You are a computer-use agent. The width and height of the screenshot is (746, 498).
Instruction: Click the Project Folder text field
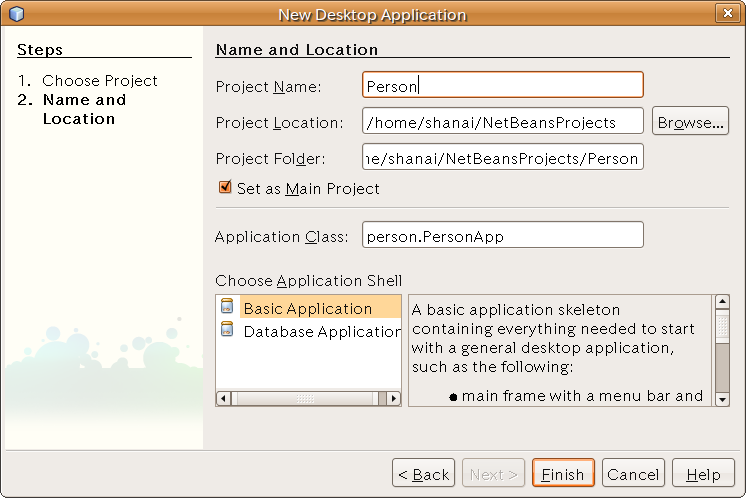(502, 158)
